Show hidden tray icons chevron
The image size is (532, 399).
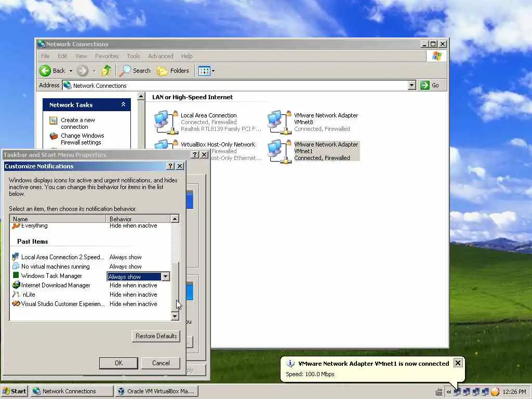pos(449,392)
